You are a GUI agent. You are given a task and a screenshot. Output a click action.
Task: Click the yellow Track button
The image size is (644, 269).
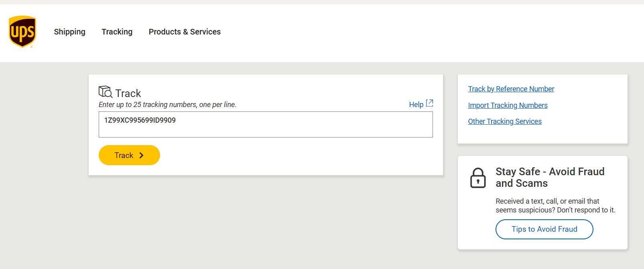pos(129,155)
